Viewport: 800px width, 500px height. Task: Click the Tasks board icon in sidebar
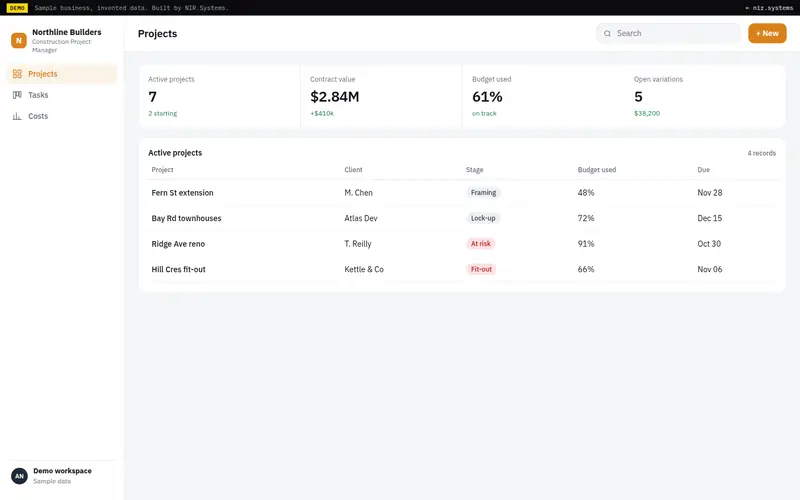pyautogui.click(x=17, y=95)
